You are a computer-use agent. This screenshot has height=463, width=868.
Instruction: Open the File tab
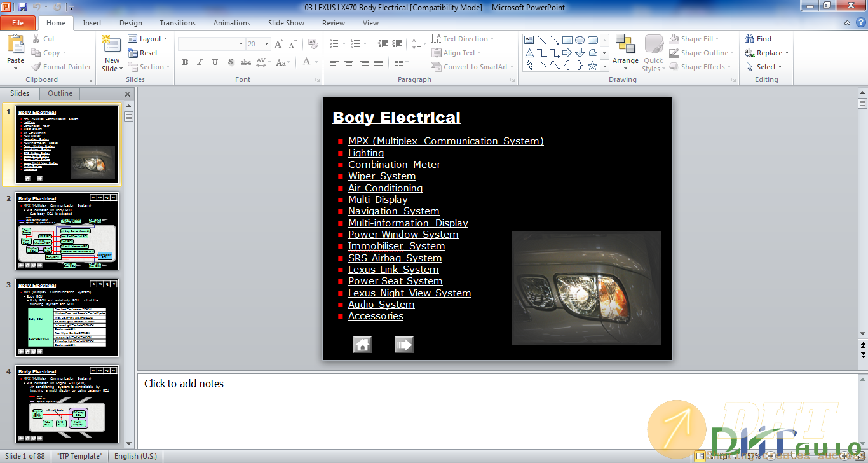click(x=18, y=23)
